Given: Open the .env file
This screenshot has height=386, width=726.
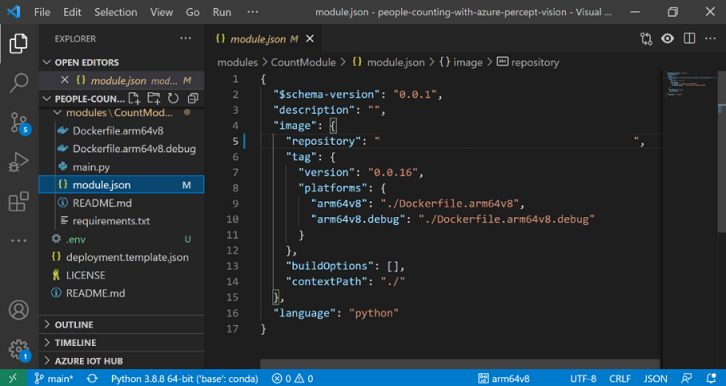Looking at the screenshot, I should point(75,239).
